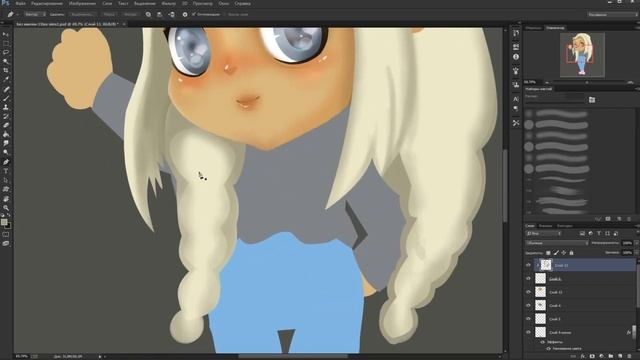
Task: Switch to the Каналы tab
Action: (x=545, y=226)
